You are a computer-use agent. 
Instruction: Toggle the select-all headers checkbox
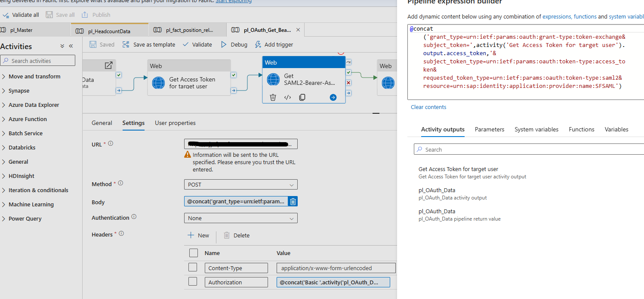[194, 253]
